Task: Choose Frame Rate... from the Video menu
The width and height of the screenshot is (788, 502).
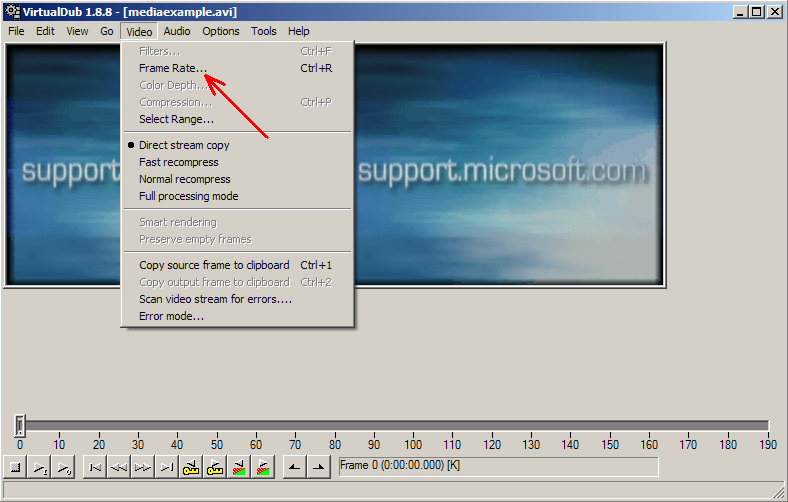Action: (237, 68)
